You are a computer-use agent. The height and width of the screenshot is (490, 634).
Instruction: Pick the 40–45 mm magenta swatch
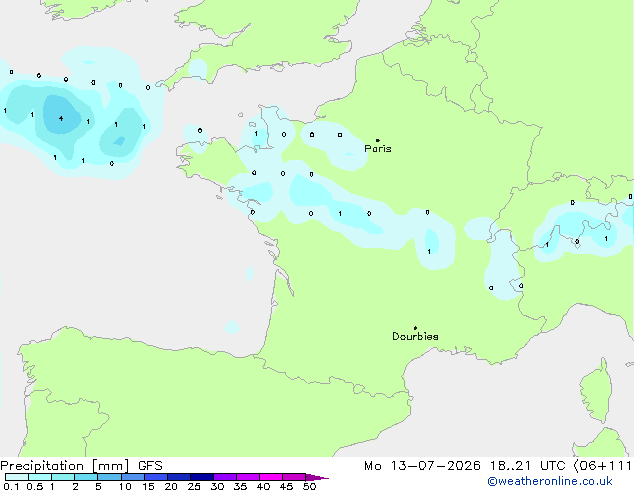click(270, 477)
